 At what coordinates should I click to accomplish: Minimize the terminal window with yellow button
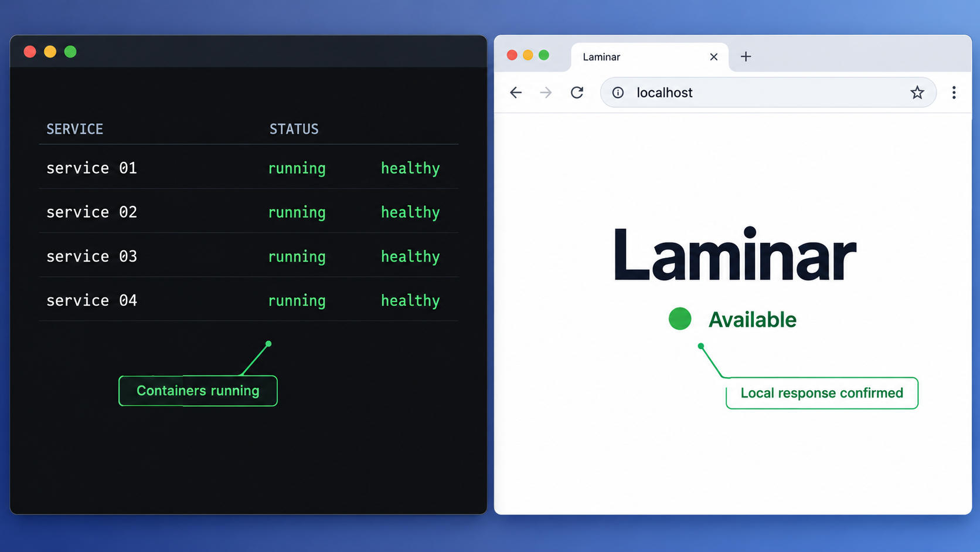click(x=50, y=52)
